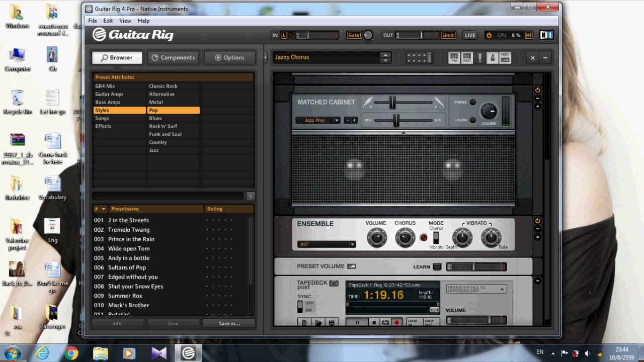Toggle Tapedeck loop playback
This screenshot has width=644, height=362.
coord(385,322)
